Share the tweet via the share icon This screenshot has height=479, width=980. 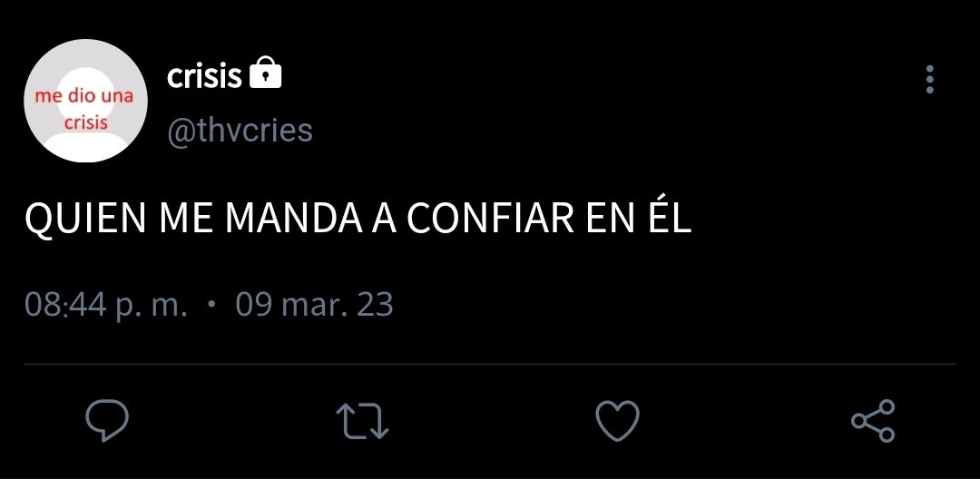pos(873,421)
